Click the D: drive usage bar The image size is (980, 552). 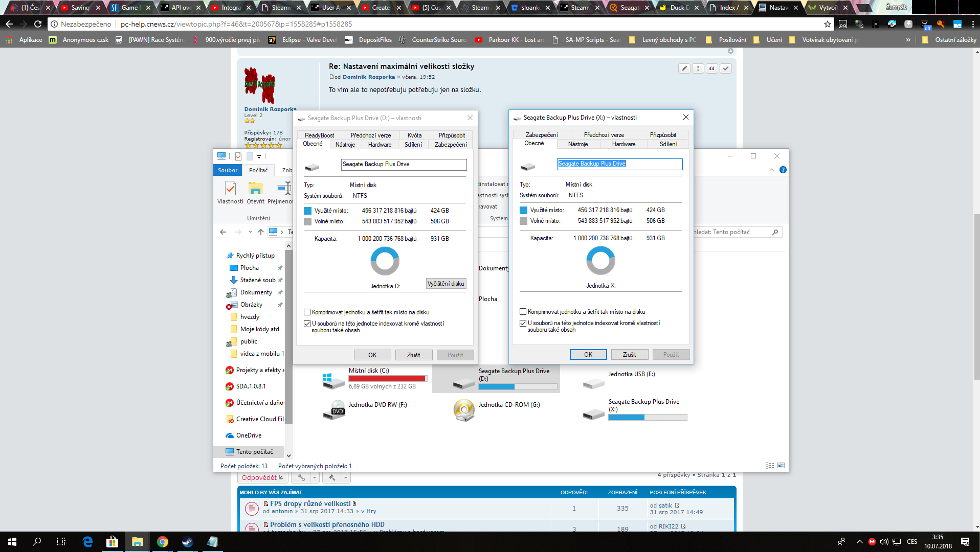[518, 387]
